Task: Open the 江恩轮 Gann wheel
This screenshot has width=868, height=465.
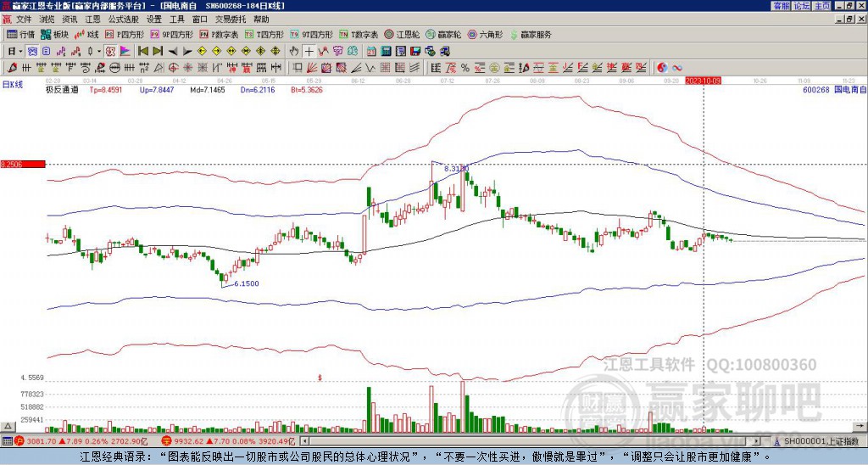Action: pyautogui.click(x=402, y=34)
